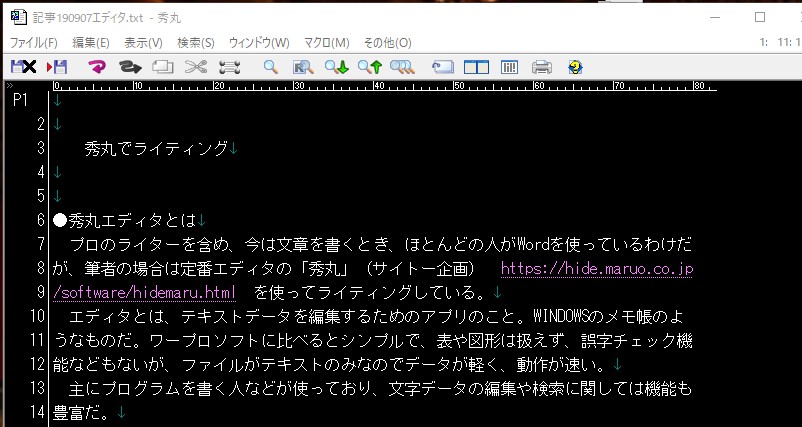Click the word WINDOWS in line 10

562,316
